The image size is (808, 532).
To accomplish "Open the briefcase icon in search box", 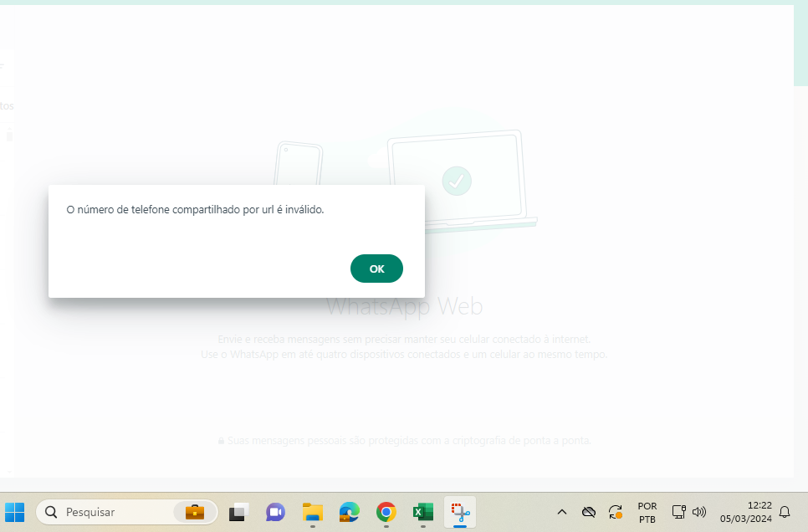I will pos(195,512).
